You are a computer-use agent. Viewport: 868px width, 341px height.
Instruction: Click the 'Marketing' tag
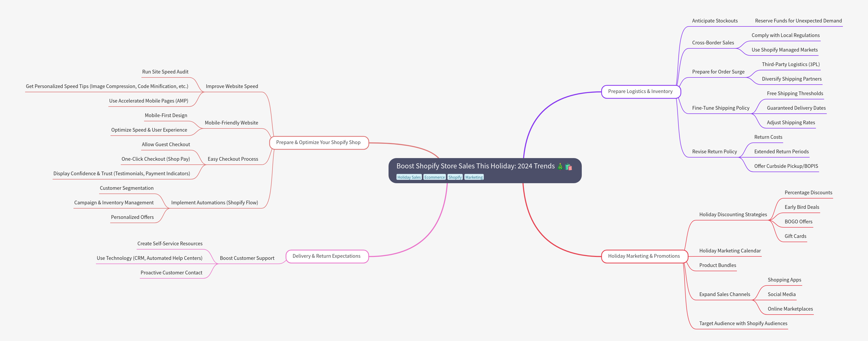pyautogui.click(x=474, y=177)
